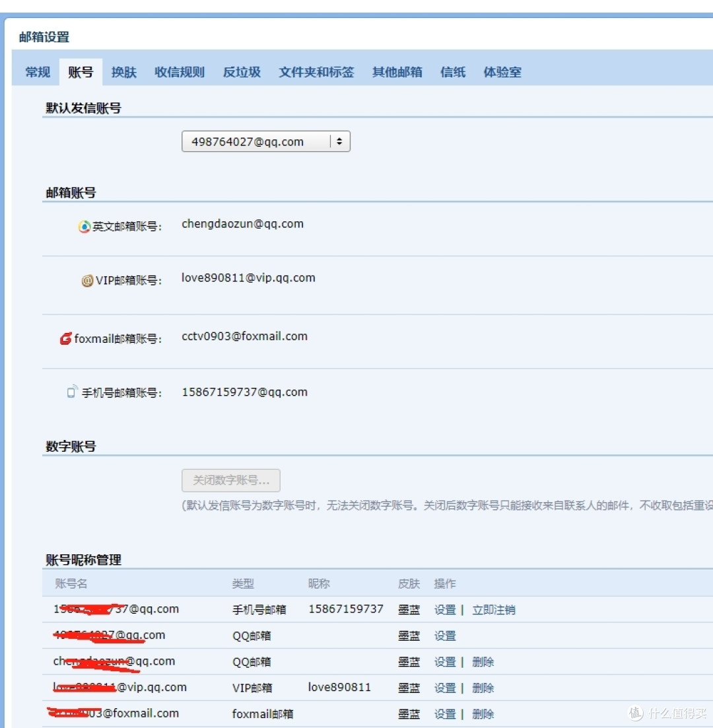
Task: Switch to the 其他邮箱 tab
Action: [x=397, y=72]
